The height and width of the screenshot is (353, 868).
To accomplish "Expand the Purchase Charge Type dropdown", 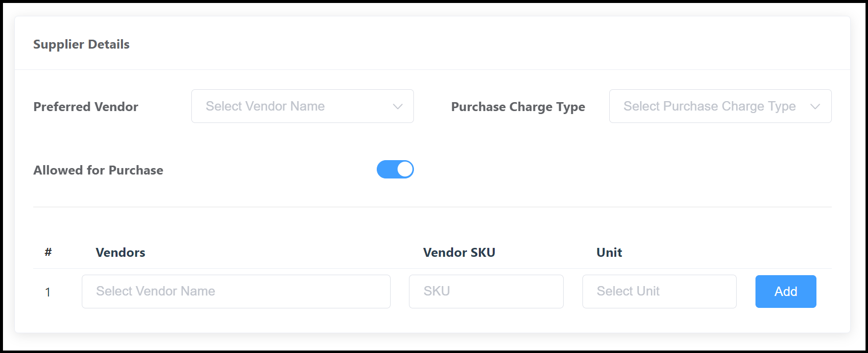I will pyautogui.click(x=720, y=106).
